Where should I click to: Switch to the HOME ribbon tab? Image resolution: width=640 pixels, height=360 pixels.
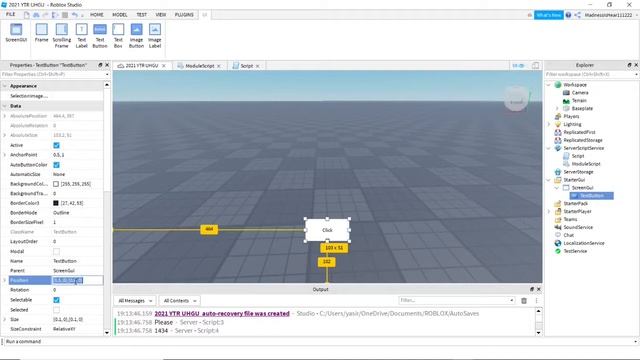(x=97, y=15)
